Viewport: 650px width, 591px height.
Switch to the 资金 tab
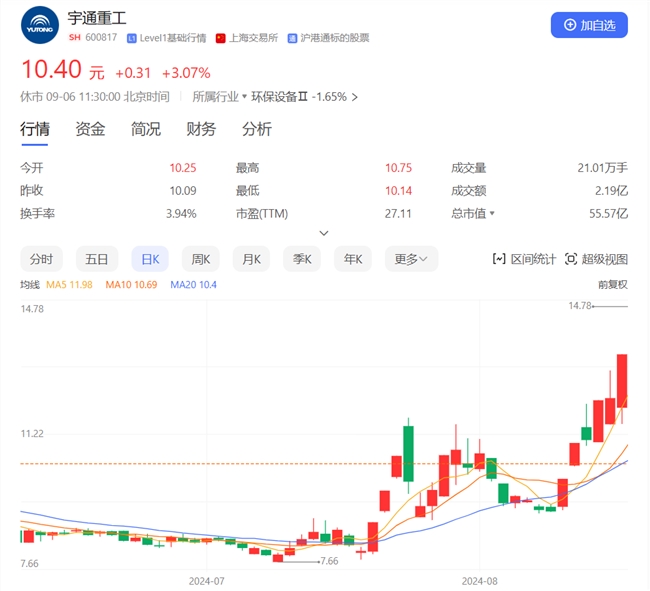90,129
